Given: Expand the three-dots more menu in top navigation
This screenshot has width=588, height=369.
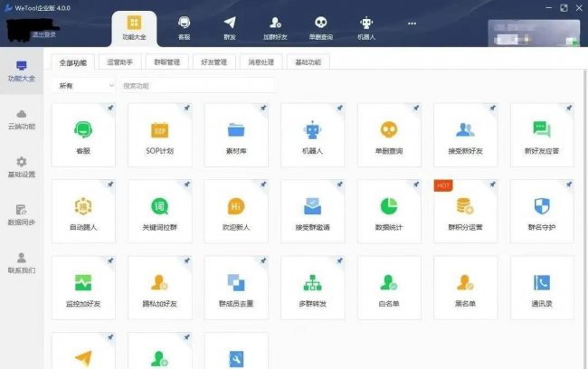Looking at the screenshot, I should click(x=412, y=24).
